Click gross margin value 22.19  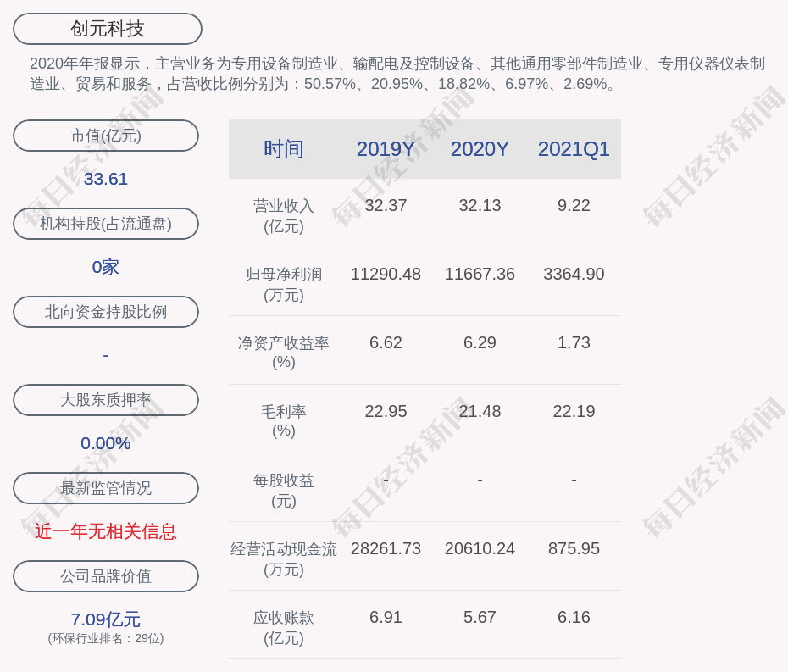(x=574, y=412)
